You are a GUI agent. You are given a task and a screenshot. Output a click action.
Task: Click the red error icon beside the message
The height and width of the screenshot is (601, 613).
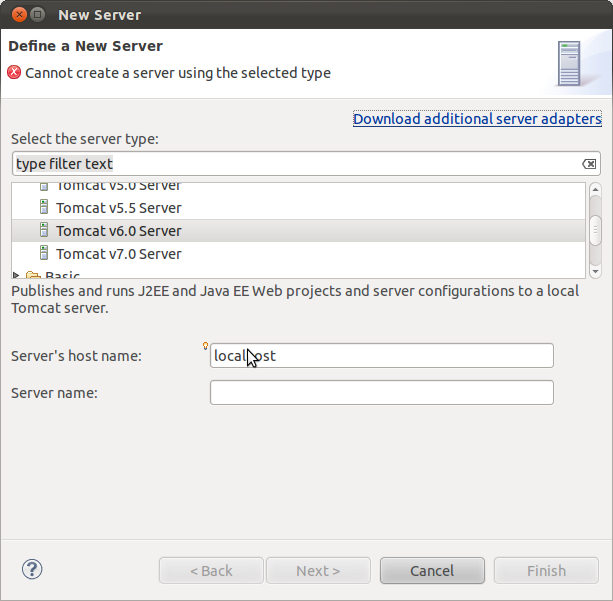click(x=14, y=72)
